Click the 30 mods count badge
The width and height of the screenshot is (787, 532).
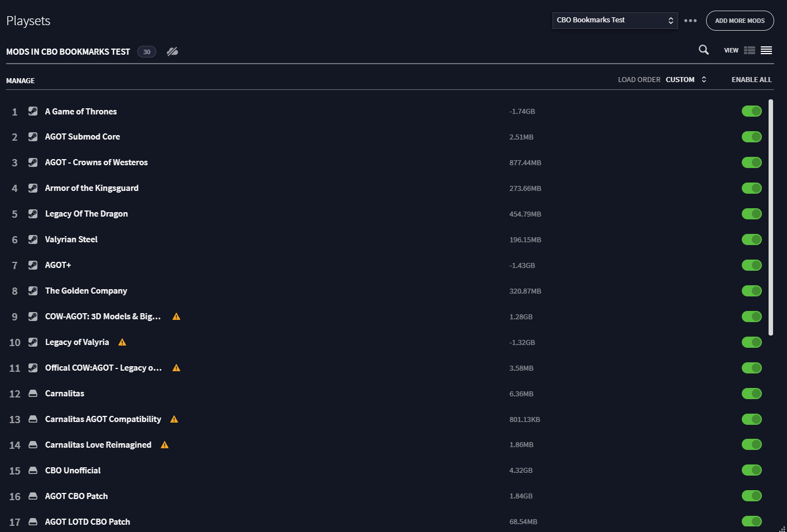pos(147,52)
